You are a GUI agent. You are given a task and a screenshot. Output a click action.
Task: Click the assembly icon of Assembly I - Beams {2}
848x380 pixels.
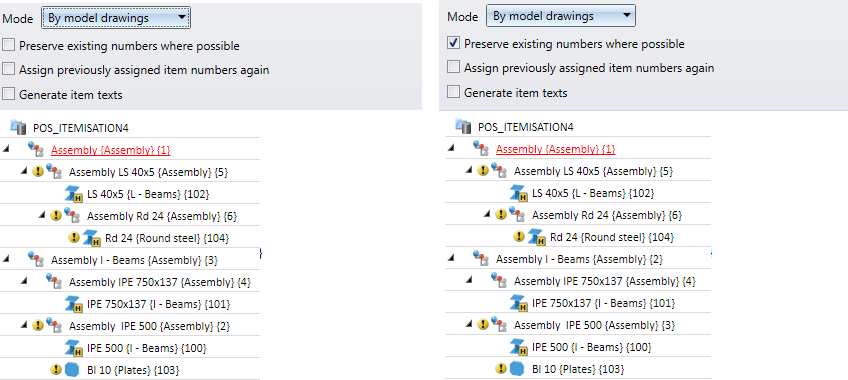click(x=481, y=258)
